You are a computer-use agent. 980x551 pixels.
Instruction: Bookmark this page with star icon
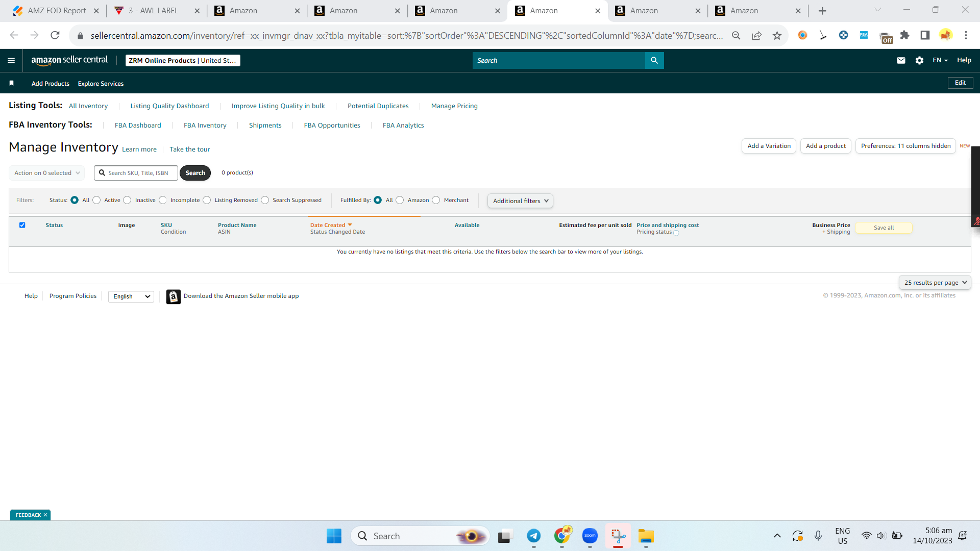coord(777,35)
